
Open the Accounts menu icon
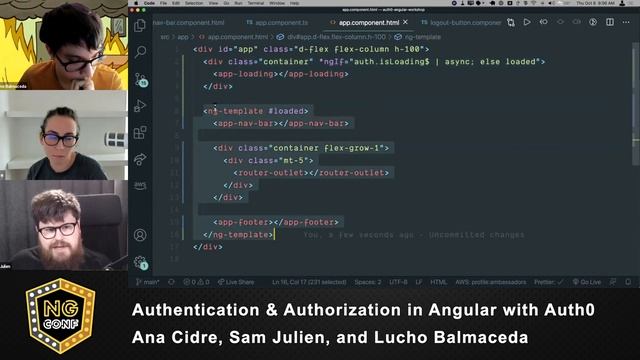point(140,235)
